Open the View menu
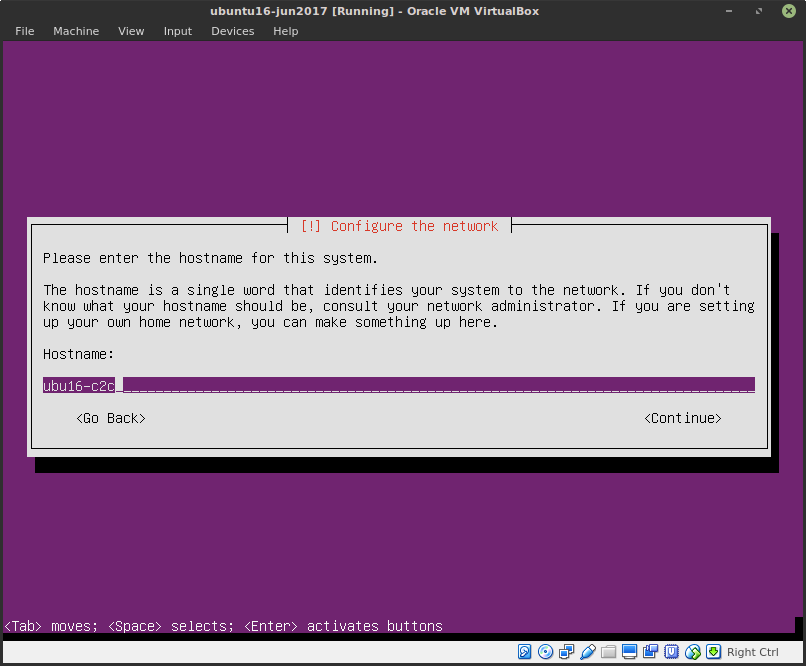Viewport: 806px width, 666px height. pyautogui.click(x=131, y=31)
